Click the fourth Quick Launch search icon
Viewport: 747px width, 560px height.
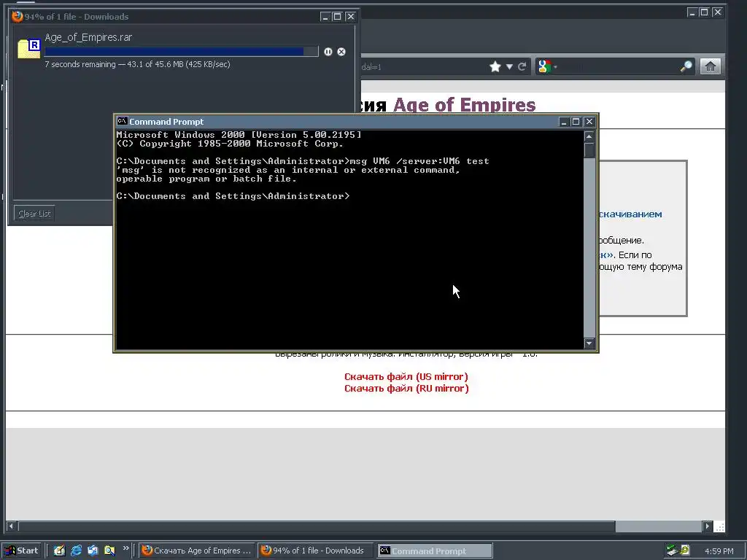tap(109, 551)
